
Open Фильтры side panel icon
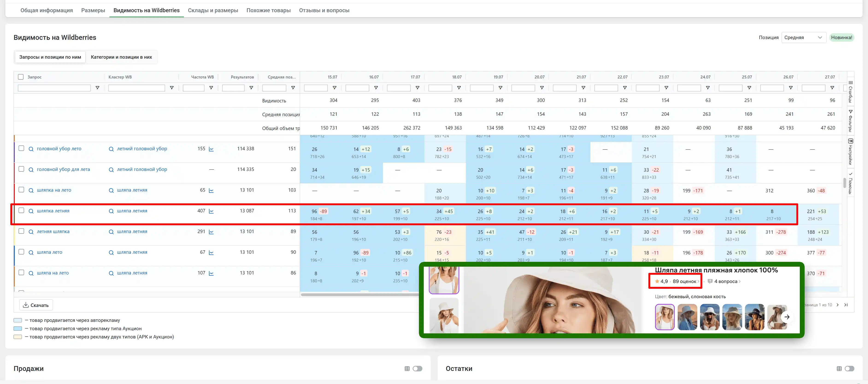tap(850, 121)
